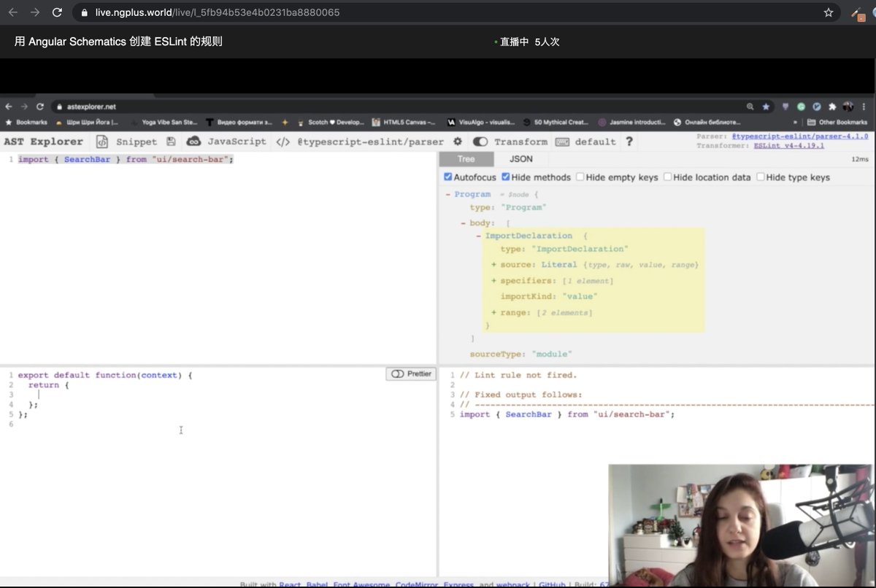Switch to the JSON tab

click(x=520, y=158)
